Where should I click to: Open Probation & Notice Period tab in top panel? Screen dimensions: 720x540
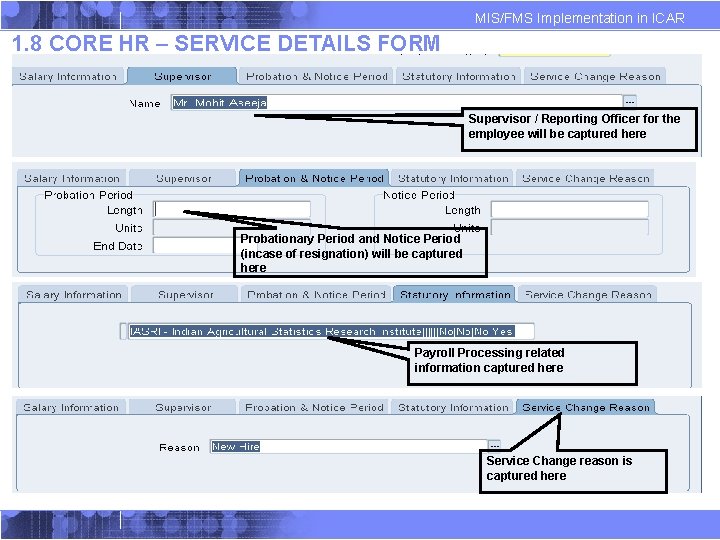click(x=316, y=76)
